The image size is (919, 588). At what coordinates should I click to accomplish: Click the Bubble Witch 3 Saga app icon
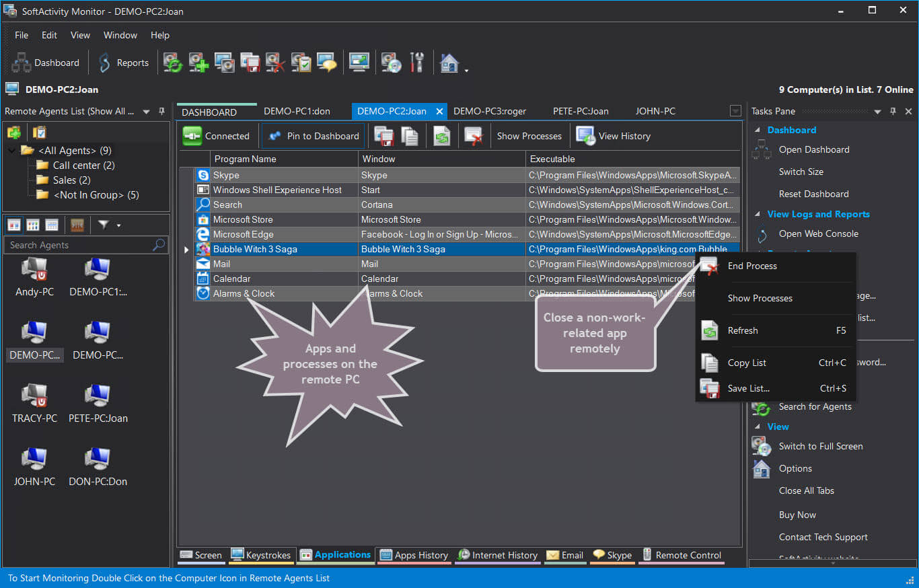point(203,250)
